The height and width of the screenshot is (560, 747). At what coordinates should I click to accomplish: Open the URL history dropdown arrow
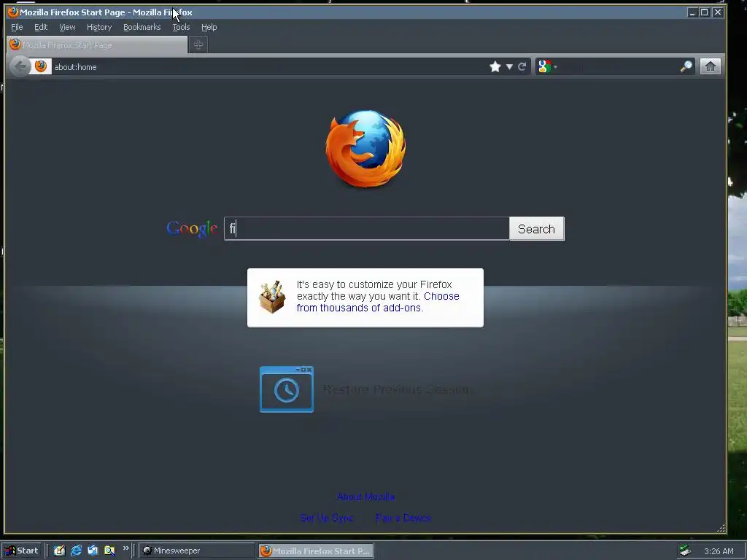(x=509, y=66)
